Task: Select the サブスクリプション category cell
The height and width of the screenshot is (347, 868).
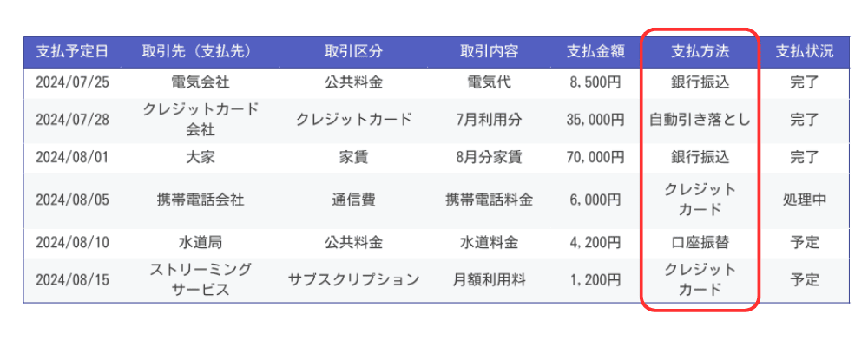Action: tap(354, 279)
